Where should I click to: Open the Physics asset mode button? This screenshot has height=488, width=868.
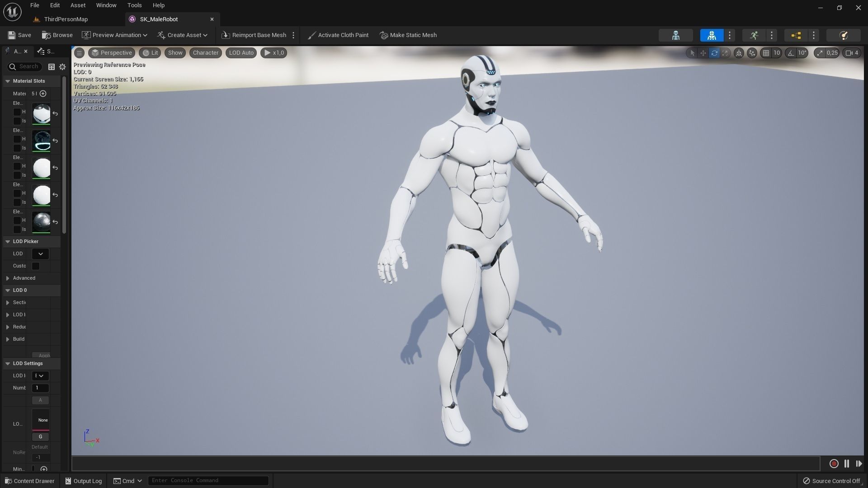coord(843,35)
